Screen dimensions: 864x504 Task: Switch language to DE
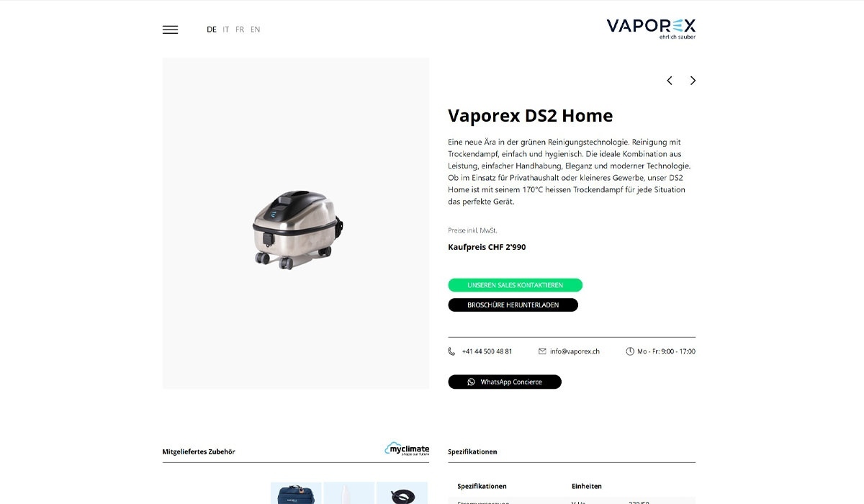click(x=212, y=30)
